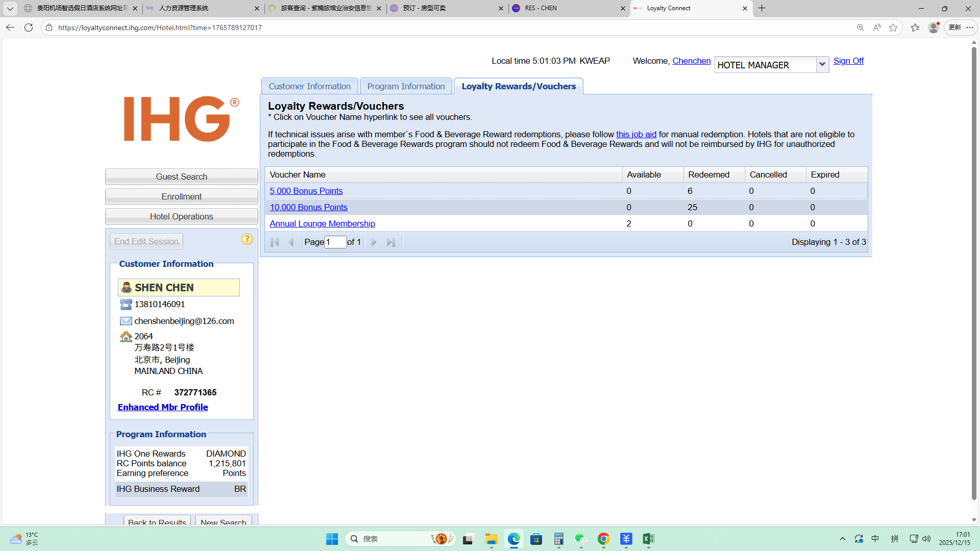
Task: Jump to last page of voucher list
Action: (x=391, y=242)
